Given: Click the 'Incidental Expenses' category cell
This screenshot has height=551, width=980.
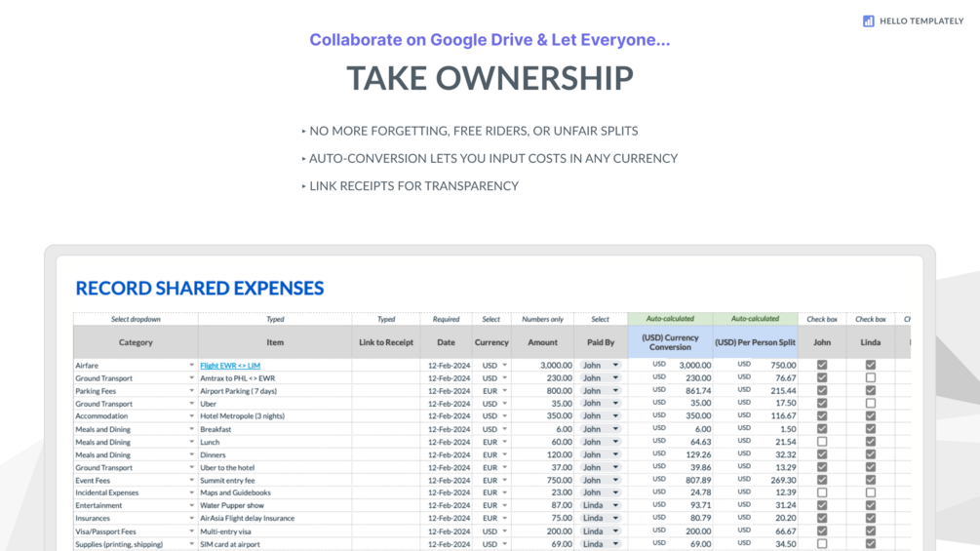Looking at the screenshot, I should pyautogui.click(x=136, y=492).
